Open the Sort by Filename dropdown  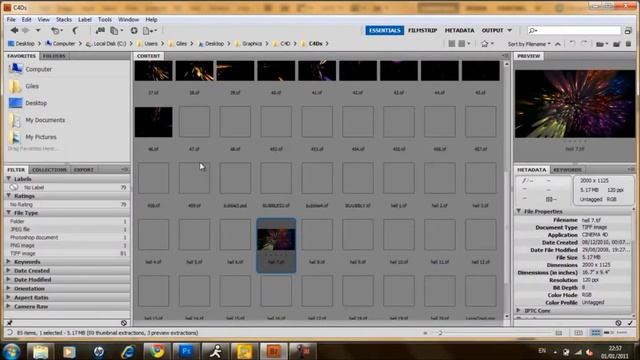pos(529,44)
